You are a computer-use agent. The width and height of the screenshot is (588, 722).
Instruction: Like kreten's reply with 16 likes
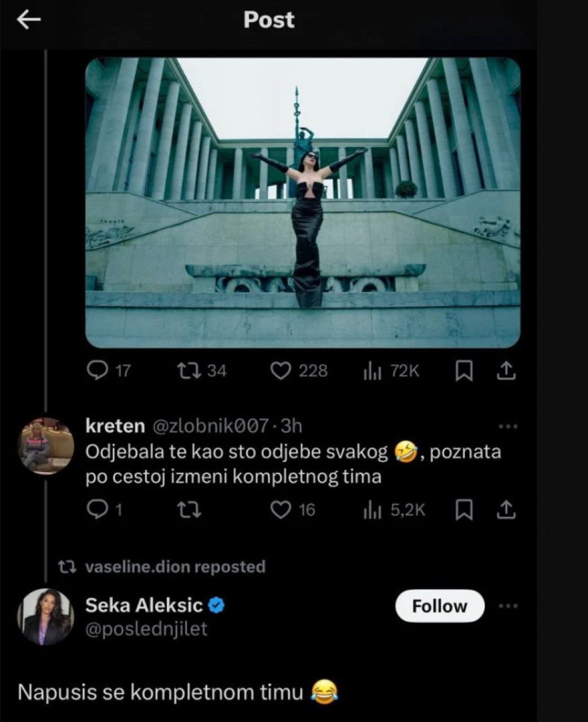281,510
